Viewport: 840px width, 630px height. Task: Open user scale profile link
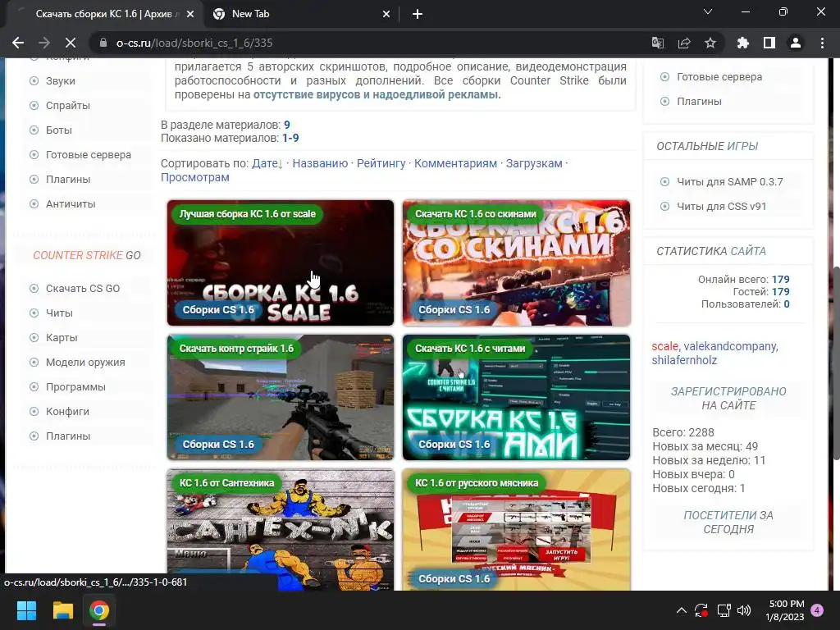coord(664,347)
